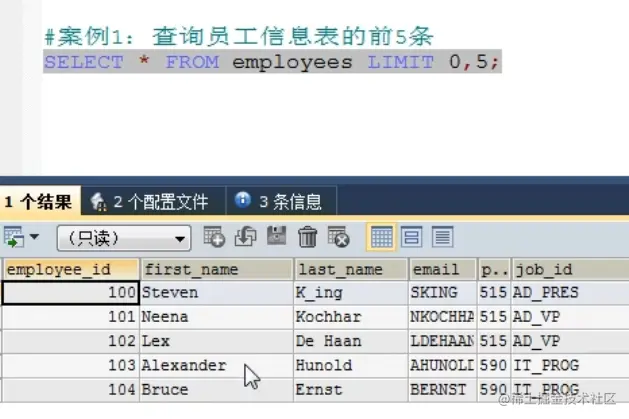Click the K_ing last_name cell
Image resolution: width=629 pixels, height=419 pixels.
[351, 293]
